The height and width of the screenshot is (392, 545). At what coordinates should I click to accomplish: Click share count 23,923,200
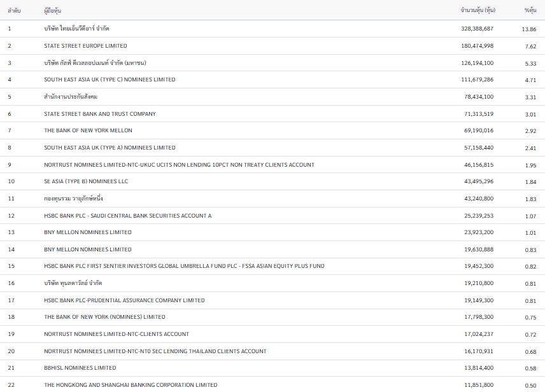coord(479,232)
